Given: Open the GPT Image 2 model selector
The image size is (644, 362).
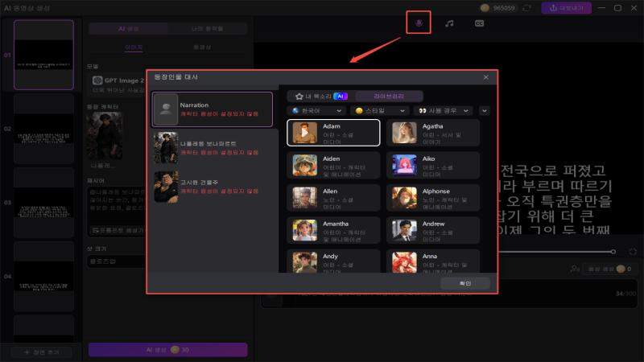Looking at the screenshot, I should coord(118,84).
